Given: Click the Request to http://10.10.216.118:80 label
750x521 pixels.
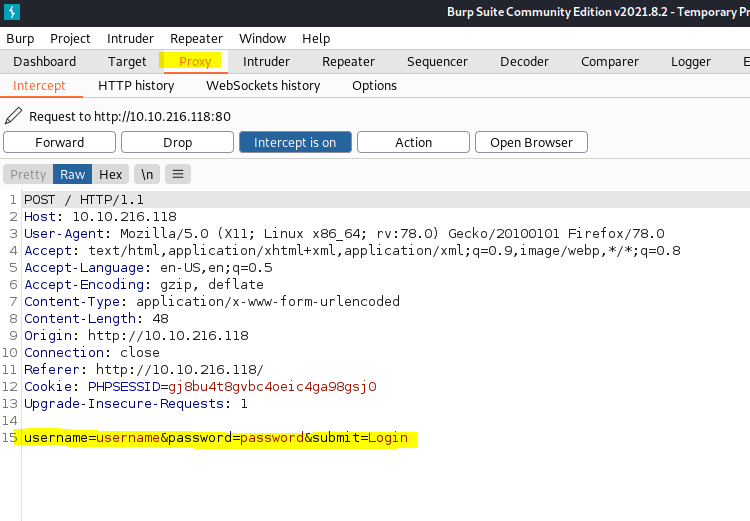Looking at the screenshot, I should [130, 116].
